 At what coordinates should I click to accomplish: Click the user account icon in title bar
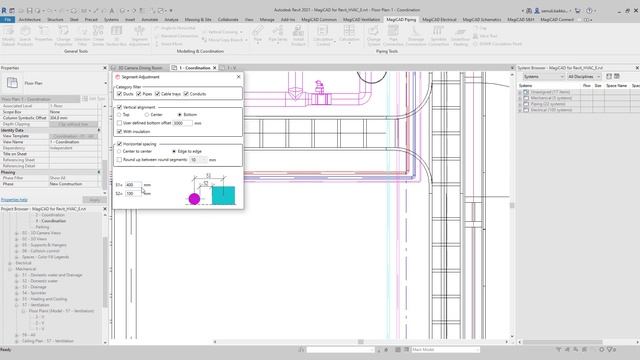(537, 11)
